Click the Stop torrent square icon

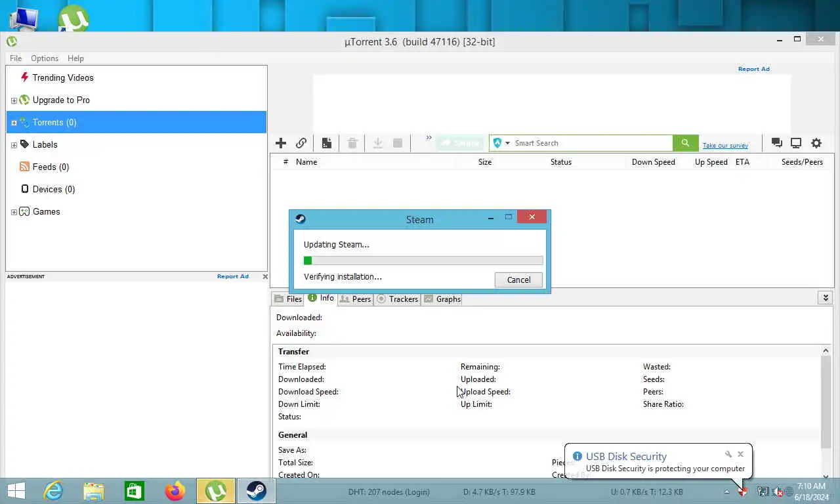pyautogui.click(x=398, y=143)
